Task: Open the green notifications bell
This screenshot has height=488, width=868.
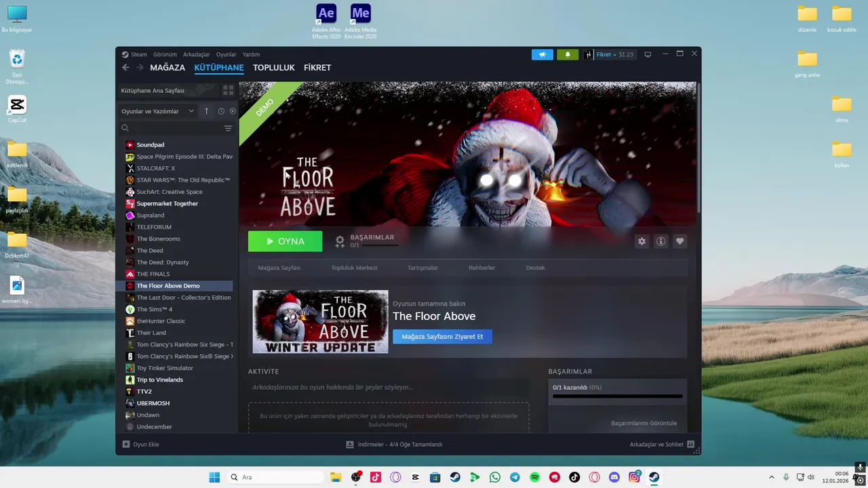Action: [x=568, y=55]
